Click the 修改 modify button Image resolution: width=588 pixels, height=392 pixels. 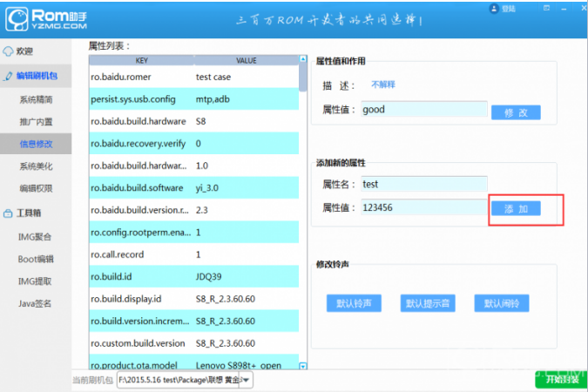click(516, 112)
